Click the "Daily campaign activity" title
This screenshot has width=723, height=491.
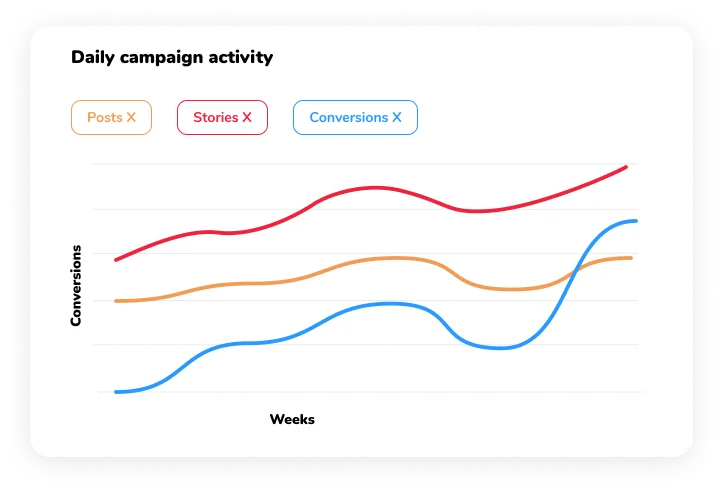click(x=171, y=57)
